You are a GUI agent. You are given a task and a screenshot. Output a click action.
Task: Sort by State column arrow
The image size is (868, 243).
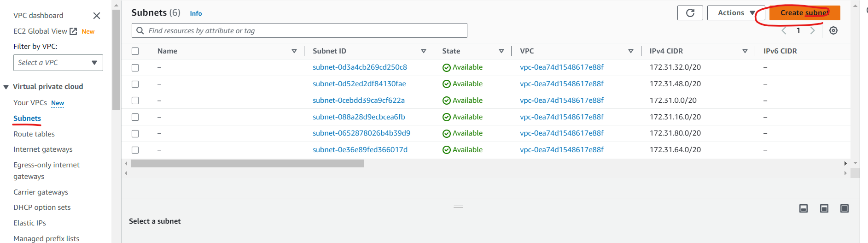click(x=501, y=51)
